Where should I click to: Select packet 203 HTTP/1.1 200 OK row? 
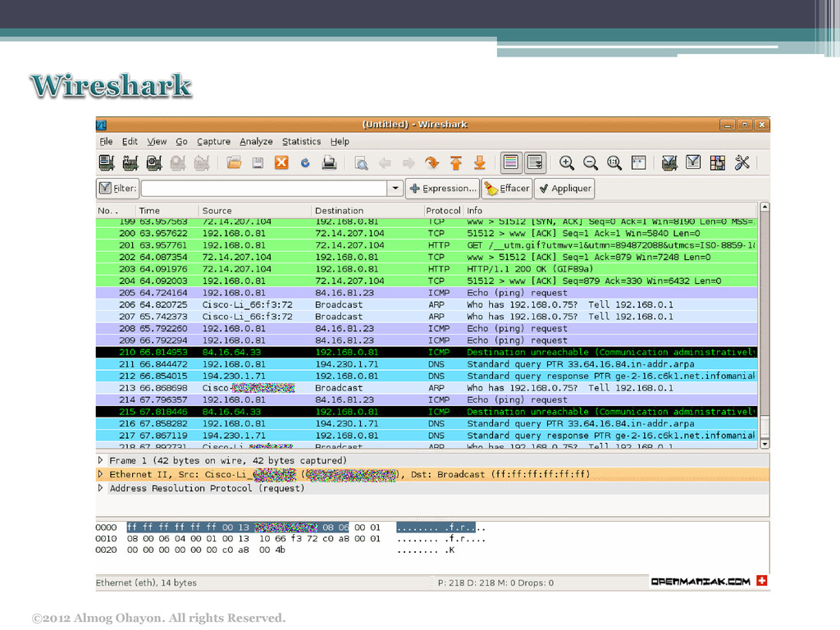pos(427,269)
